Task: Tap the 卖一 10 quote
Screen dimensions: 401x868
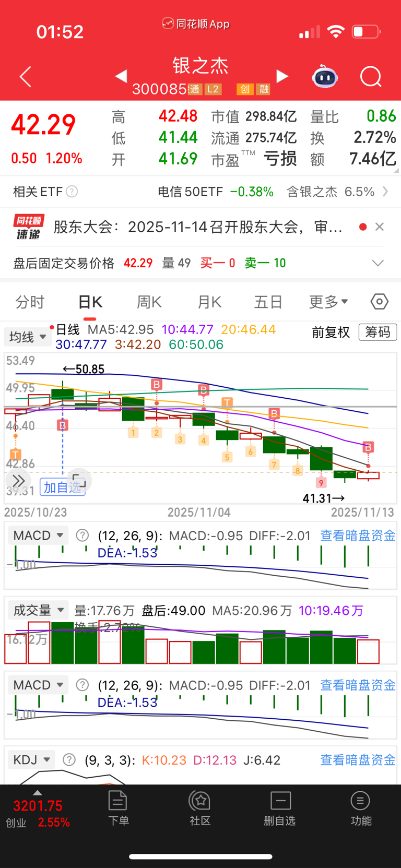Action: click(x=265, y=263)
